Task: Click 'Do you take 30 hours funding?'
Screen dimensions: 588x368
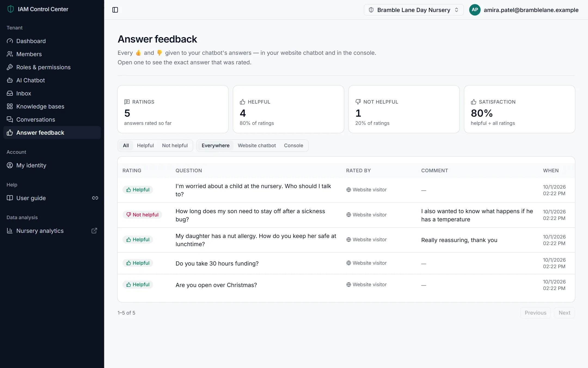Action: (x=217, y=263)
